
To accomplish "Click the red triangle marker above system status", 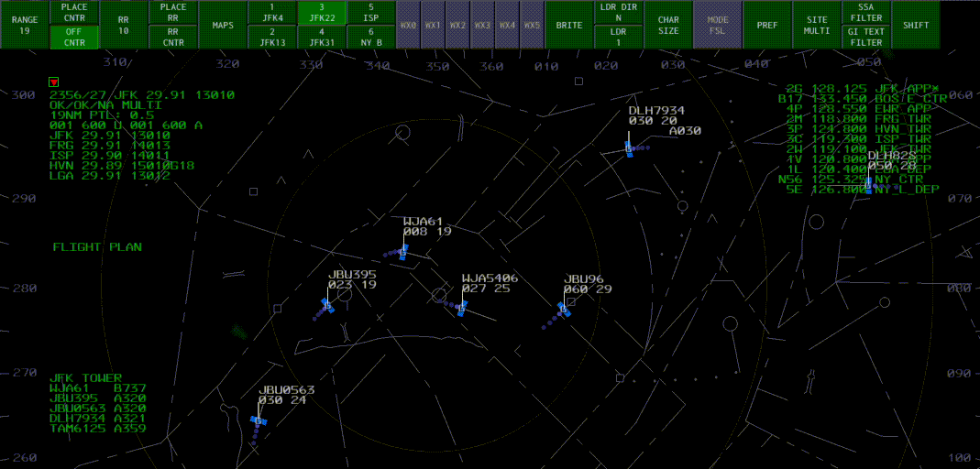I will 53,82.
